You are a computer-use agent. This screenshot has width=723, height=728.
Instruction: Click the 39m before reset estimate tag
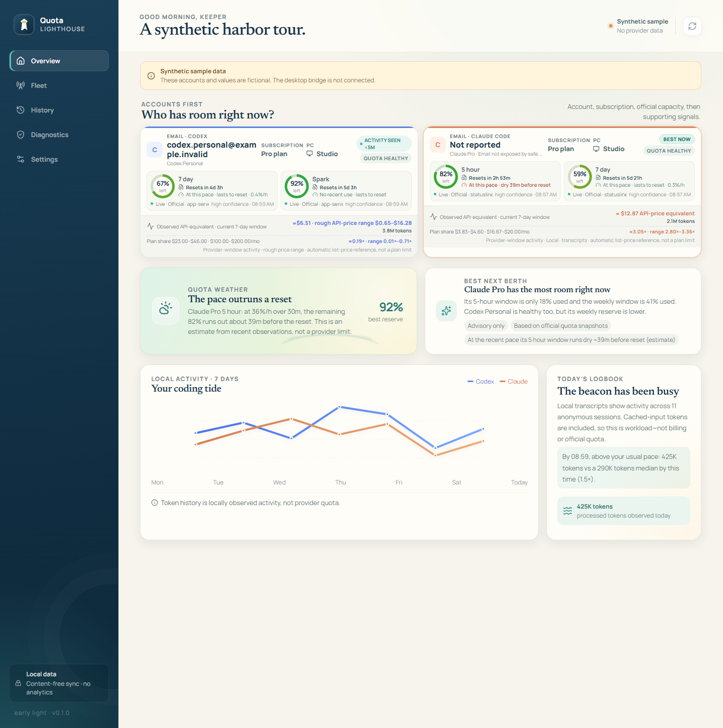click(x=571, y=340)
